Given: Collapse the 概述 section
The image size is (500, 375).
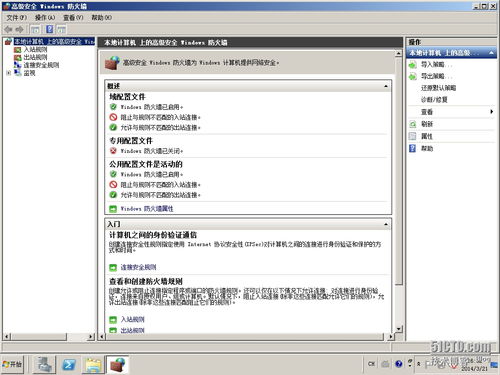Looking at the screenshot, I should tap(386, 86).
